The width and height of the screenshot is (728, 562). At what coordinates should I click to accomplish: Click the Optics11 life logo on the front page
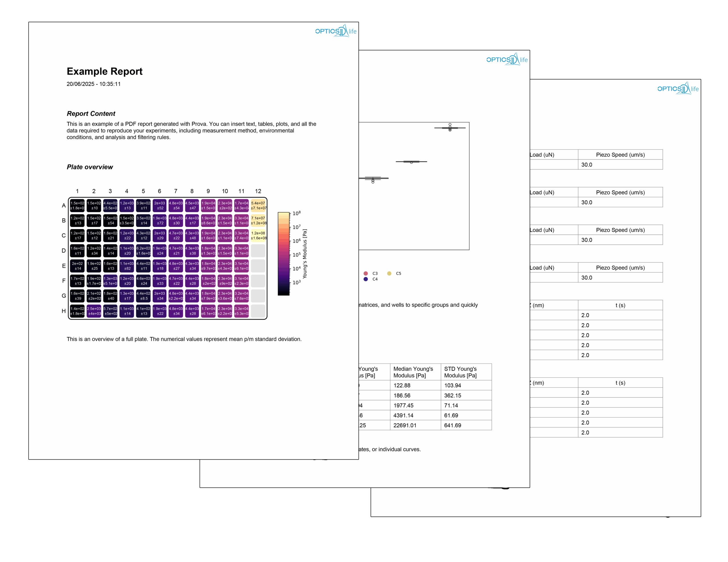click(x=336, y=31)
